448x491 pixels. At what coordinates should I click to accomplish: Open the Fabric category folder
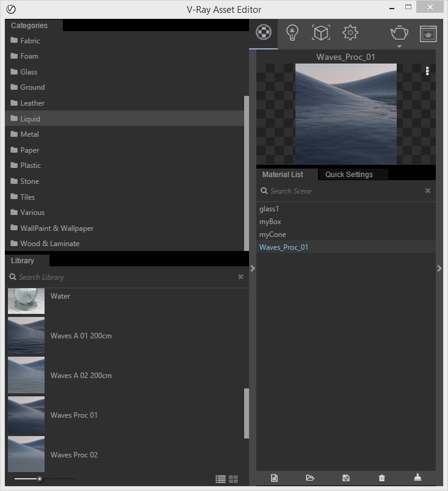pyautogui.click(x=125, y=41)
